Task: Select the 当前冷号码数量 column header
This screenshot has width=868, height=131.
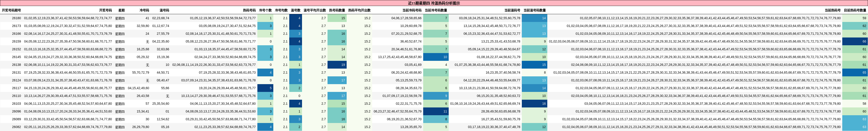Action: pos(436,11)
